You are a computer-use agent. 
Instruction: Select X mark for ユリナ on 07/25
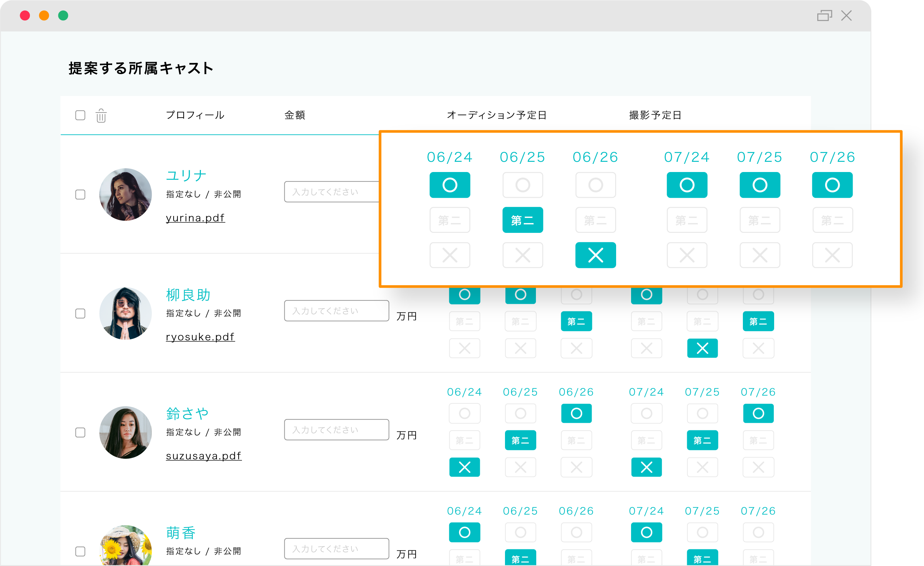tap(760, 255)
